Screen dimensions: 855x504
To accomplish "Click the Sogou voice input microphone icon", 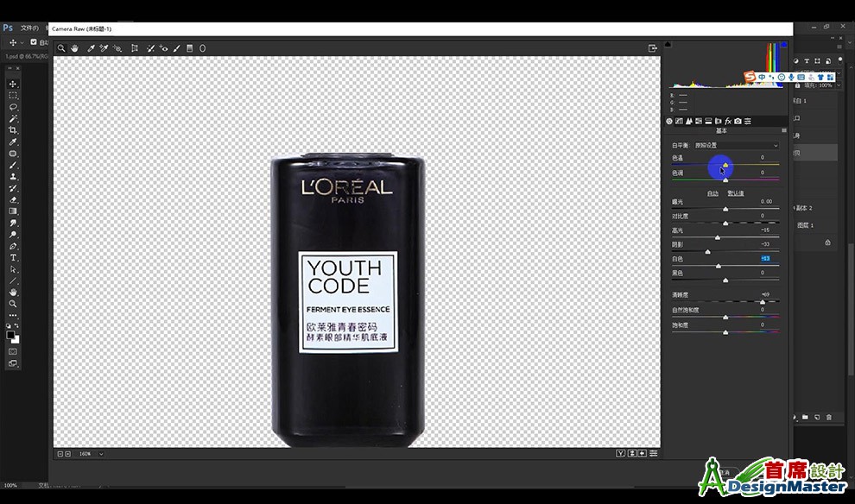I will click(791, 78).
